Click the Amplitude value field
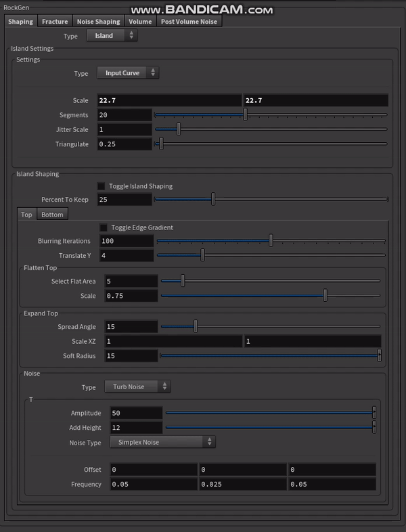The width and height of the screenshot is (406, 532). coord(135,413)
